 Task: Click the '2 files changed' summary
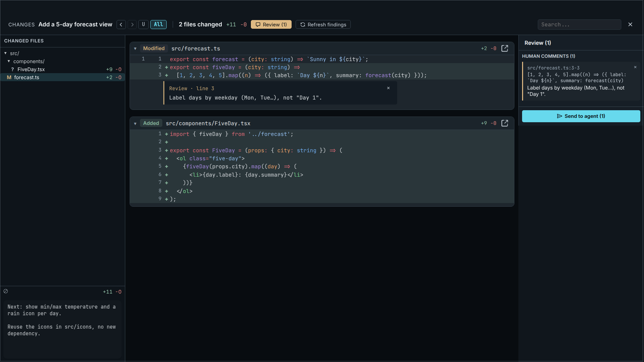tap(200, 24)
